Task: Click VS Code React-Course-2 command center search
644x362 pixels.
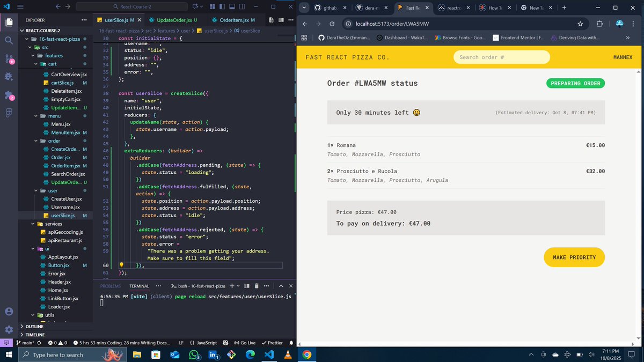Action: pyautogui.click(x=131, y=7)
